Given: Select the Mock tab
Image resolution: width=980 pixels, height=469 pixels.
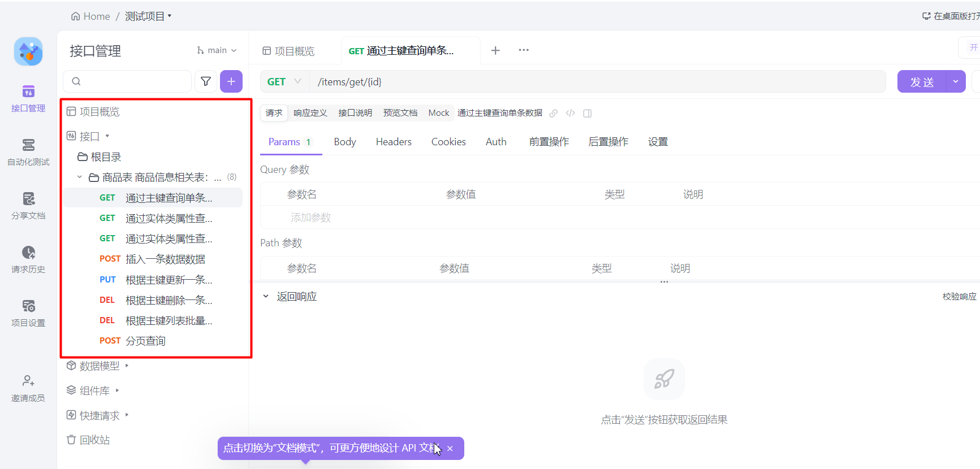Looking at the screenshot, I should point(439,113).
